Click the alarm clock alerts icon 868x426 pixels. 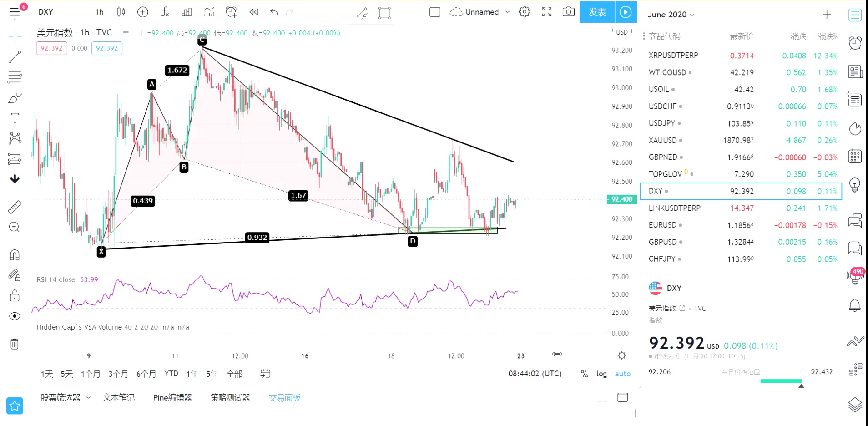(x=855, y=43)
